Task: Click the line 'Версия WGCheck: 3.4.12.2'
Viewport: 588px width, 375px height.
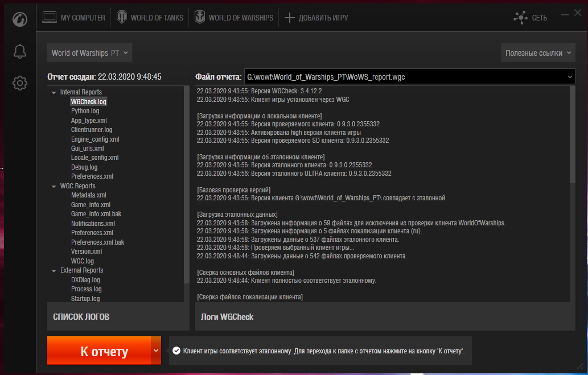Action: [x=259, y=91]
